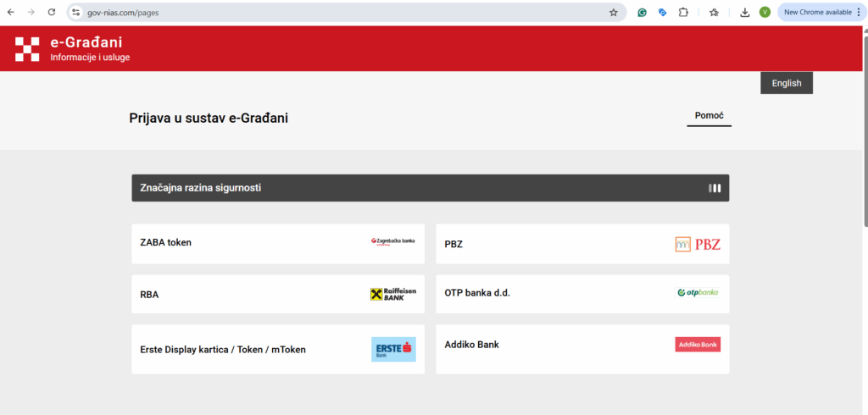Click the Erste Bank logo
The width and height of the screenshot is (868, 415).
pos(393,349)
